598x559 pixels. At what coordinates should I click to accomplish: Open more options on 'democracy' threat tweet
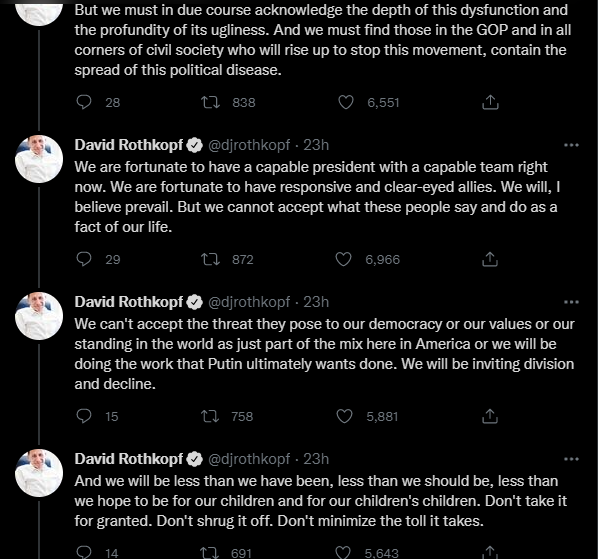[571, 302]
